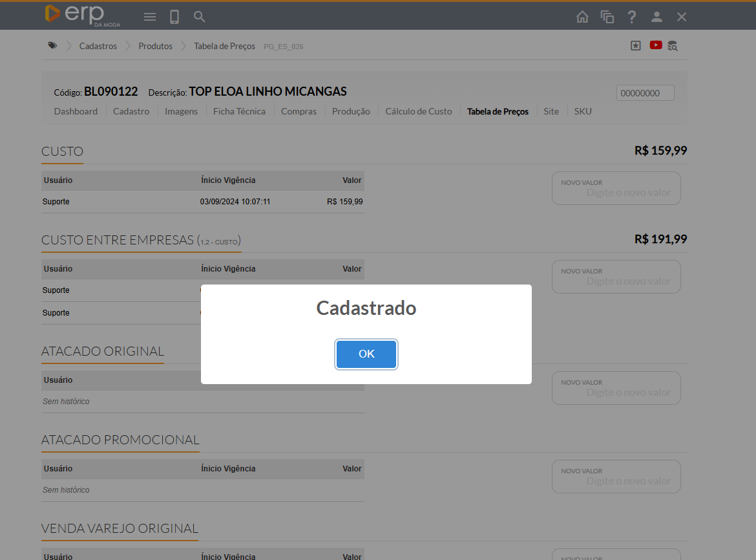
Task: Open the search magnifier icon
Action: (200, 17)
